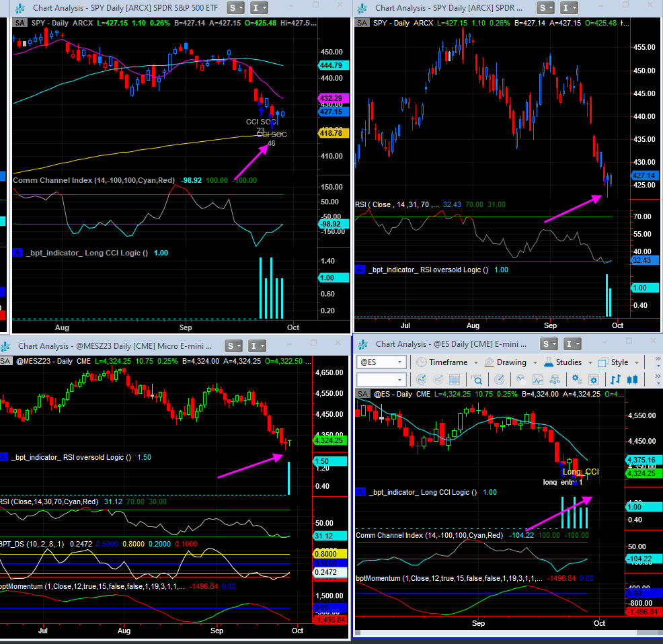Select the RSI ( Close , 14 ,31, 70 label
The image size is (663, 644).
click(x=396, y=204)
